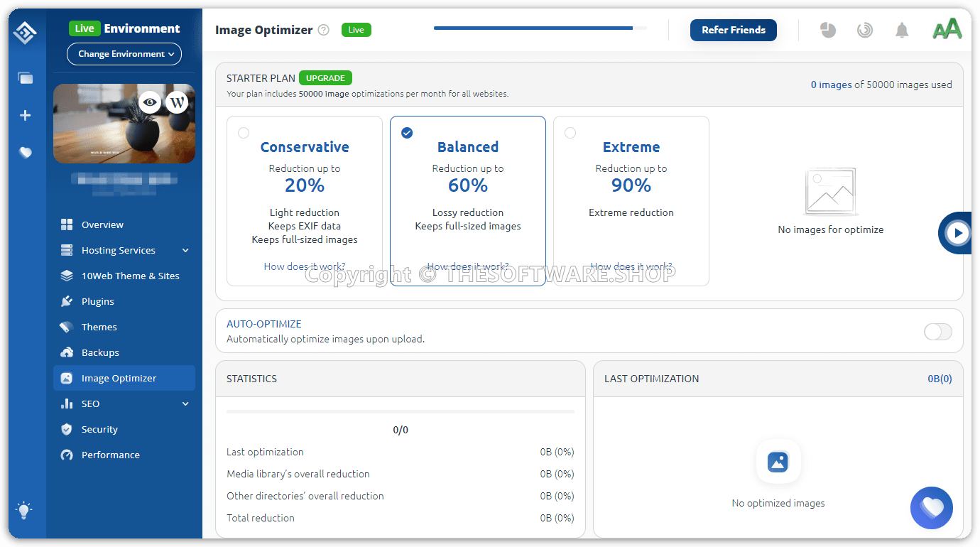Click the eye preview icon on site thumbnail
980x547 pixels.
click(x=149, y=102)
